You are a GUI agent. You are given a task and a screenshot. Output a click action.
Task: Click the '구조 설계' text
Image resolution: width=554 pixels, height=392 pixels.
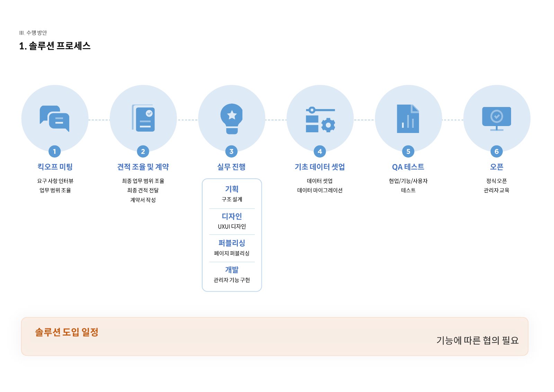pos(232,199)
